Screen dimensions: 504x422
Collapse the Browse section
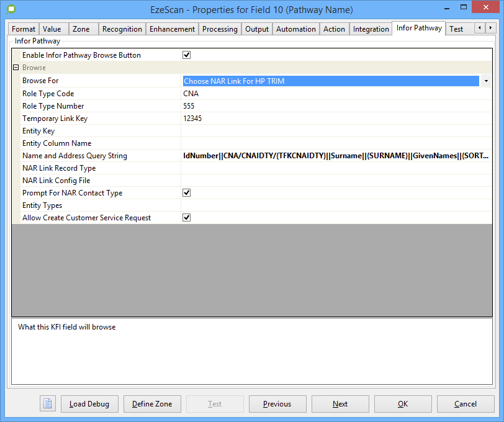(x=16, y=68)
